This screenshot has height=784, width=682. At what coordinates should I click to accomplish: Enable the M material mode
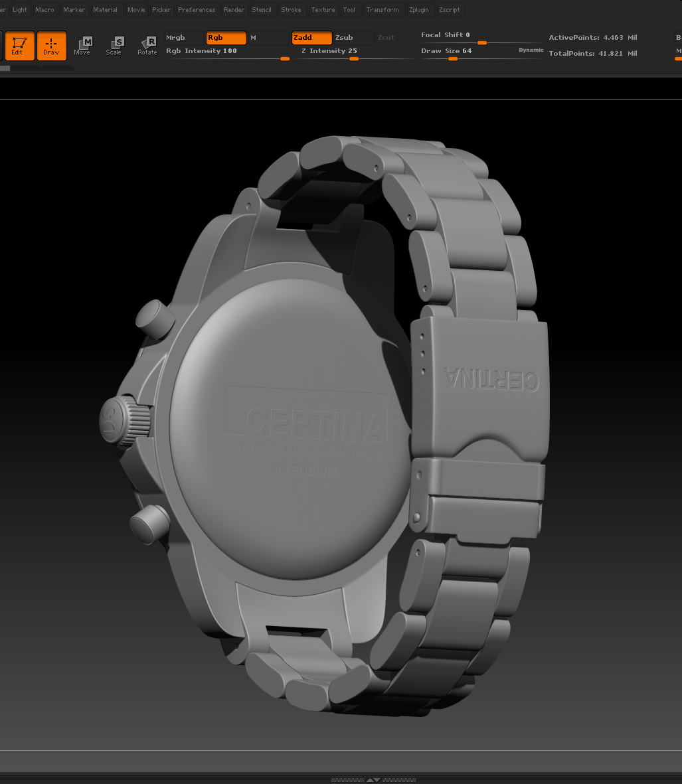[268, 37]
